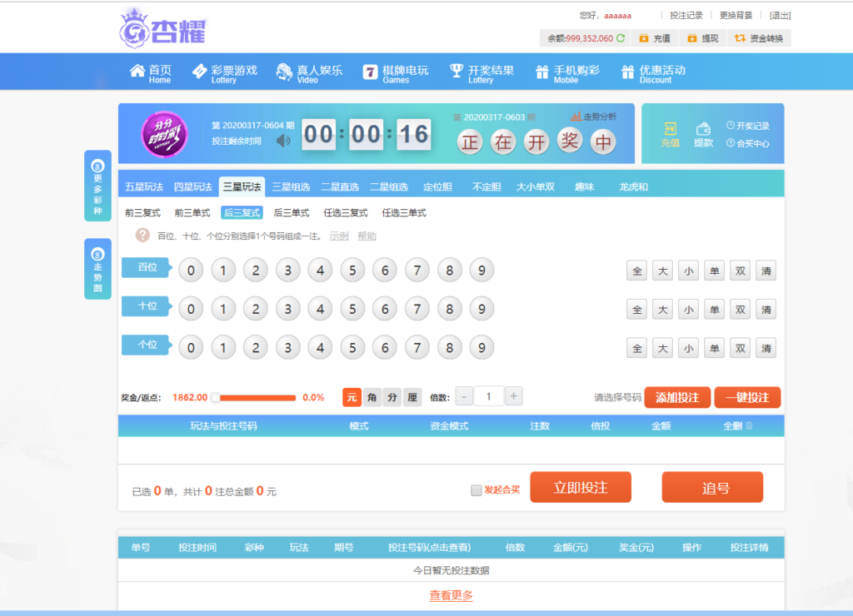Screen dimensions: 853x616
Task: Select the 角 currency unit mode
Action: (x=372, y=397)
